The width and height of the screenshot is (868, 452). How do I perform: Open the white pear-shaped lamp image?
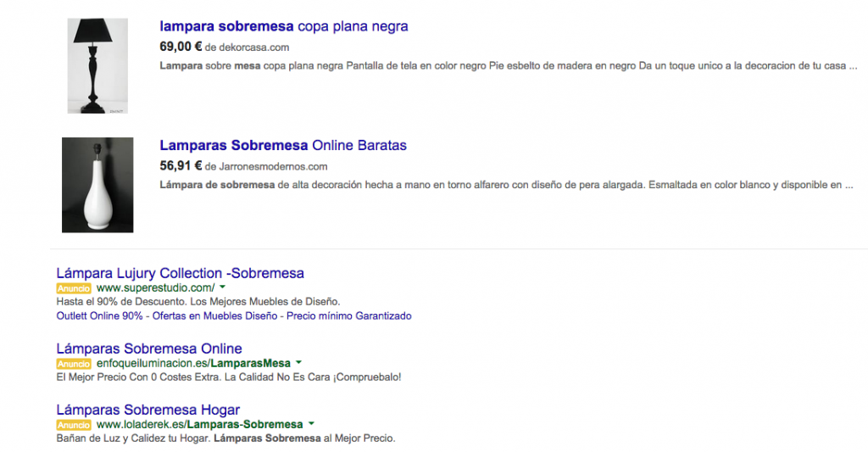click(97, 185)
